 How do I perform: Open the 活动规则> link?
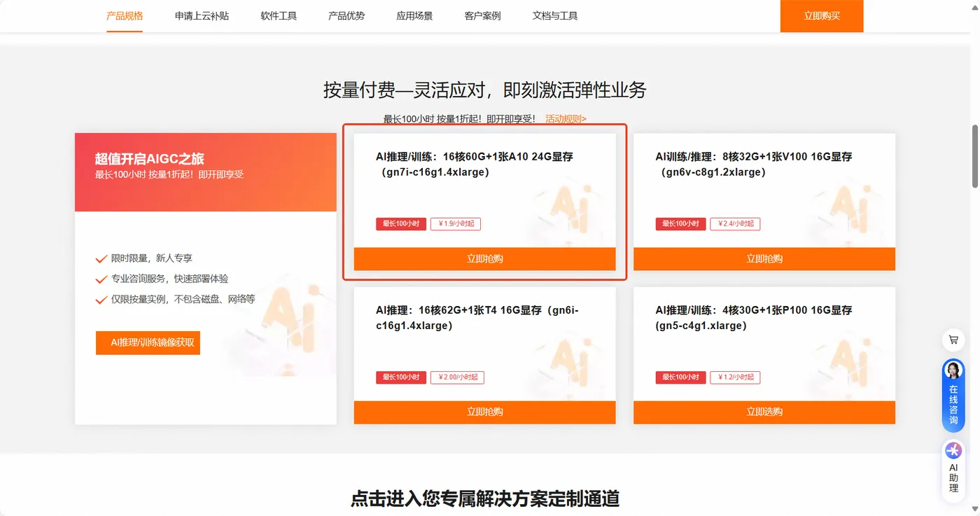point(566,119)
